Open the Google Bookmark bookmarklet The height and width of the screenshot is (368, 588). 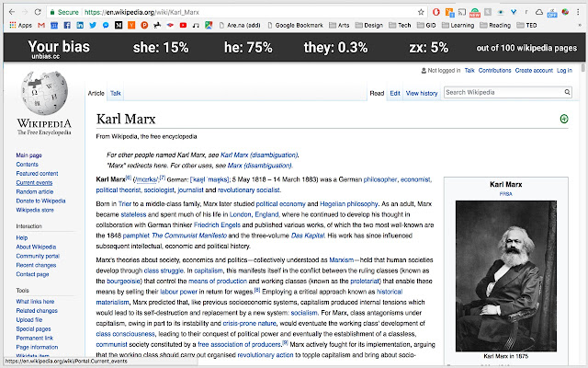click(x=295, y=25)
